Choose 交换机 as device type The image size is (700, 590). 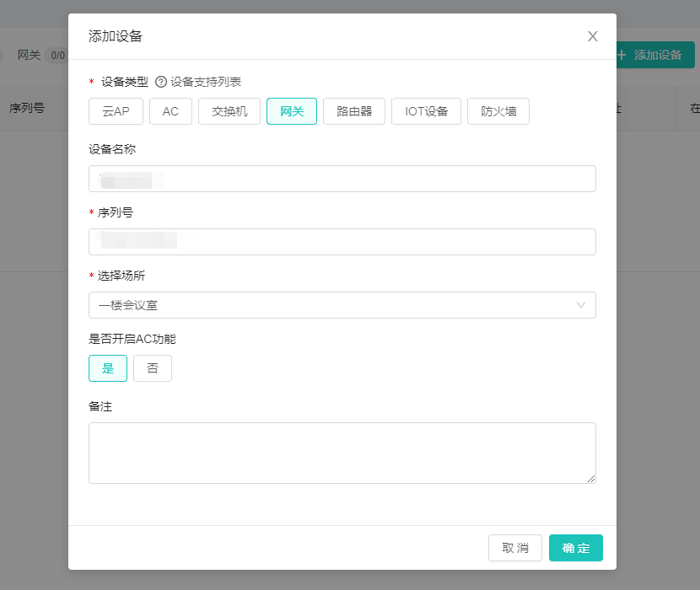[x=229, y=111]
